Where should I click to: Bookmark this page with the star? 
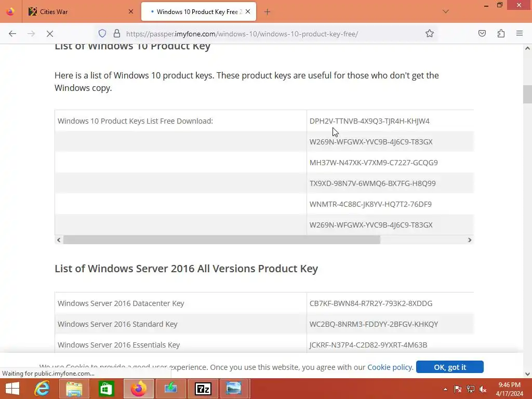430,33
